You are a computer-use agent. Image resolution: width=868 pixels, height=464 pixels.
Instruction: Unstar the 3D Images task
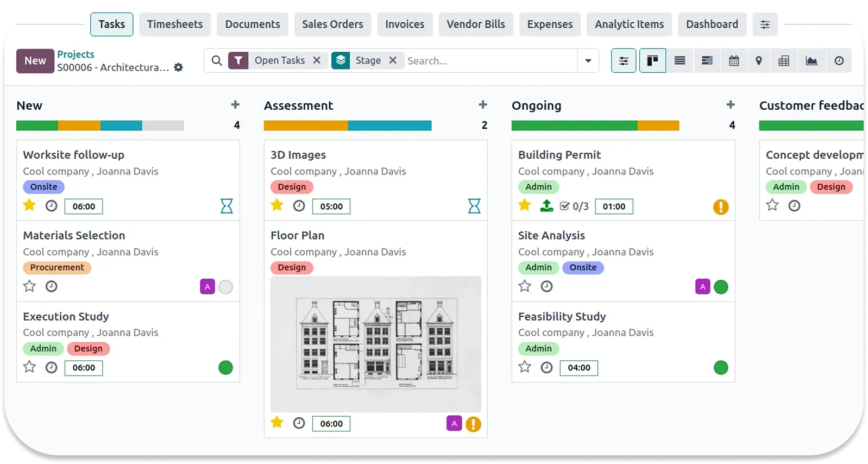click(x=277, y=205)
